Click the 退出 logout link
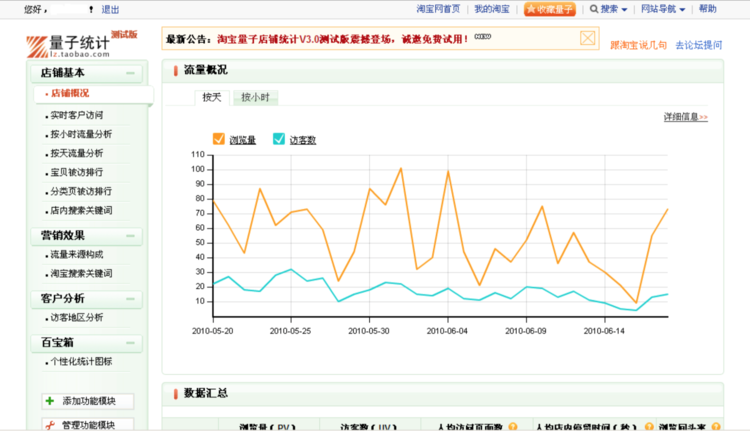 110,10
